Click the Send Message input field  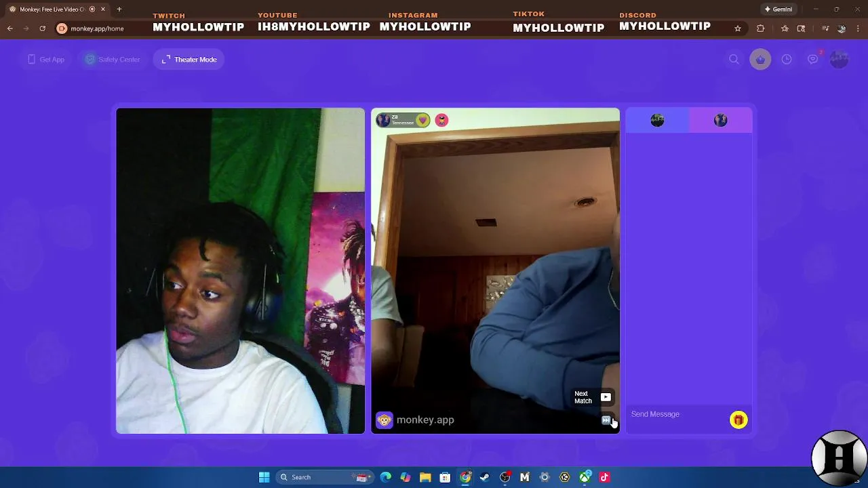click(677, 414)
